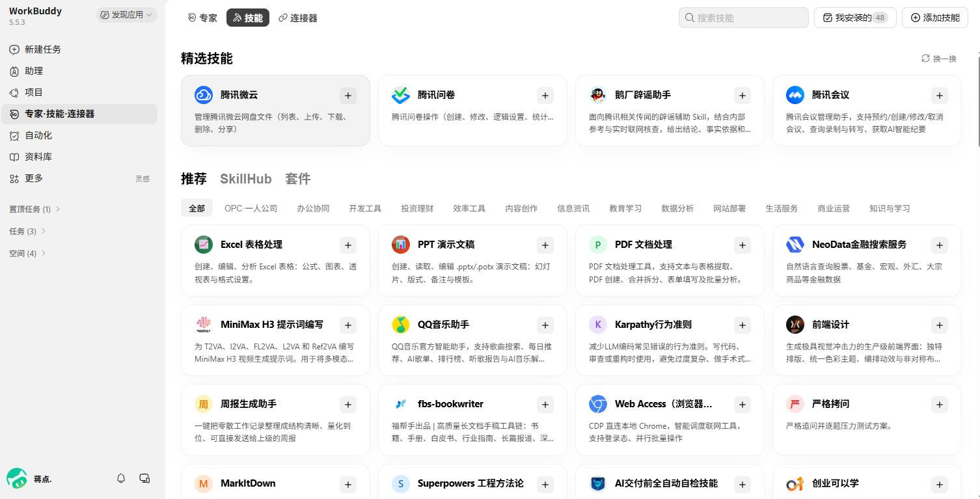Filter skills by 数据分析 category
The height and width of the screenshot is (499, 980).
point(677,208)
